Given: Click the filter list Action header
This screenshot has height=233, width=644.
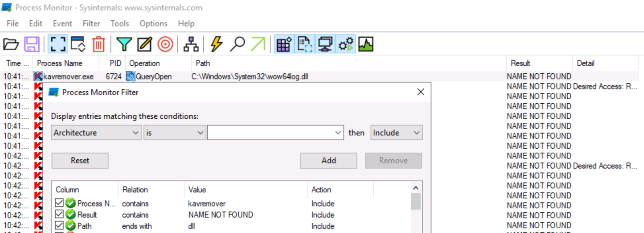Looking at the screenshot, I should pos(341,190).
